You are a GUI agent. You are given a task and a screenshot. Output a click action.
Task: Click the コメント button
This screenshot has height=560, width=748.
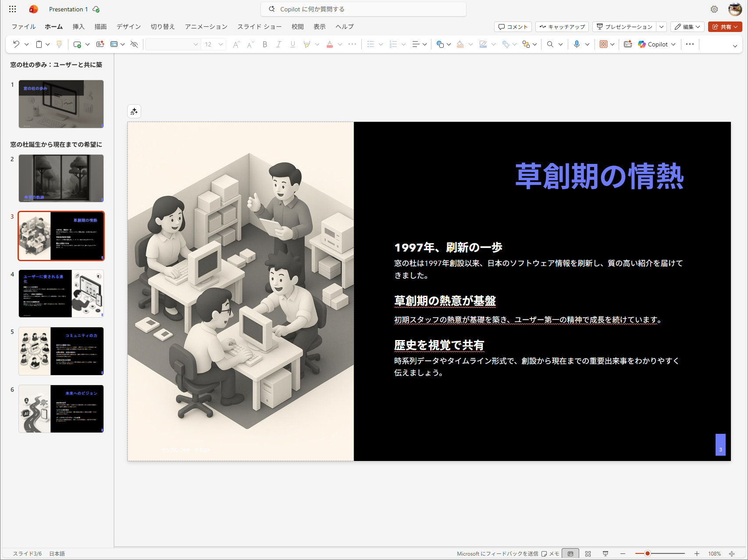[x=512, y=27]
